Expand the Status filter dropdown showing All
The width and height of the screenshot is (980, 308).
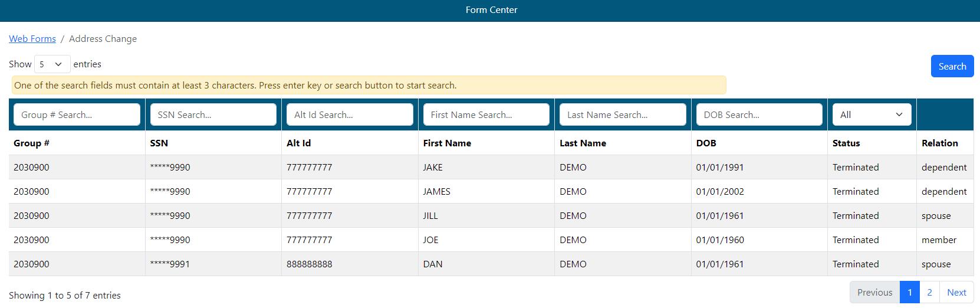coord(872,114)
